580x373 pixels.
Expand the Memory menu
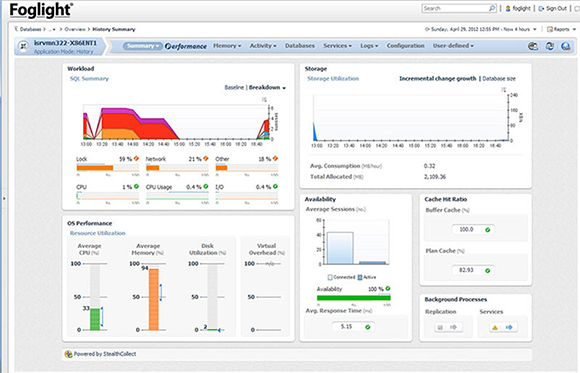(227, 46)
